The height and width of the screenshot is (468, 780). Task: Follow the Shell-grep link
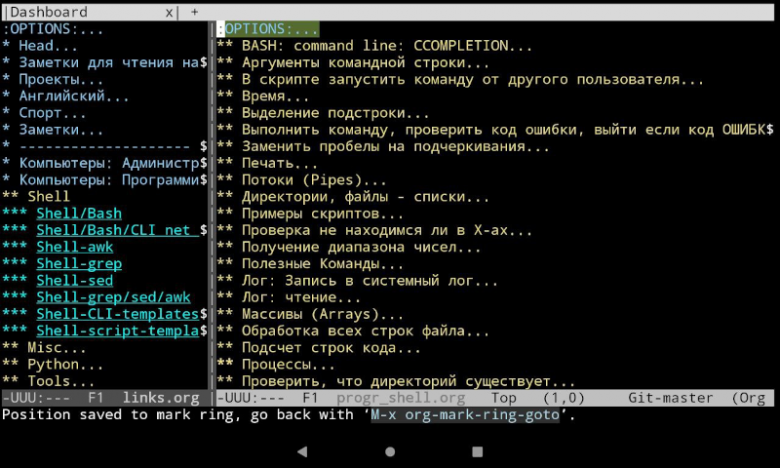(79, 264)
